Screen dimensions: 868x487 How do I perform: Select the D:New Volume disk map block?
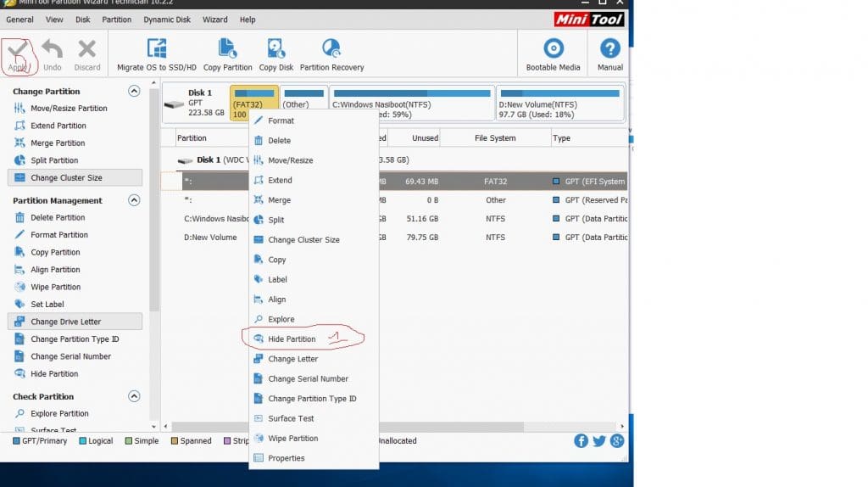[559, 104]
